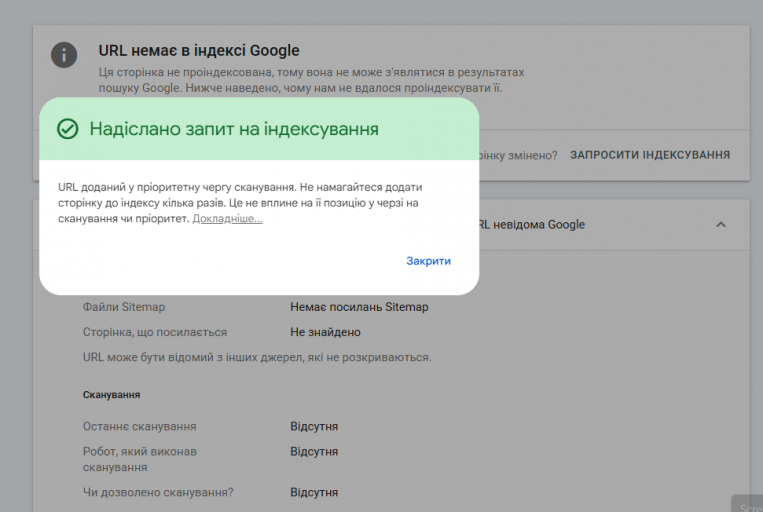Click the dialog message about пріоритетну чергу сканування
Viewport: 763px width, 512px height.
(x=240, y=203)
